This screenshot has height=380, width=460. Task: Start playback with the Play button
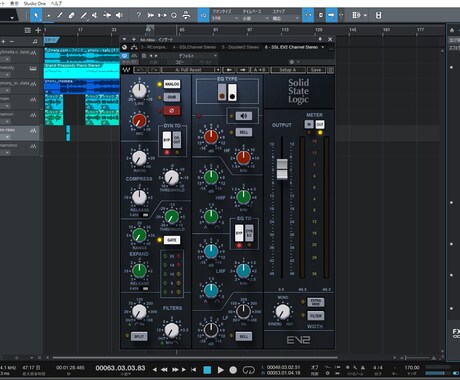click(220, 370)
